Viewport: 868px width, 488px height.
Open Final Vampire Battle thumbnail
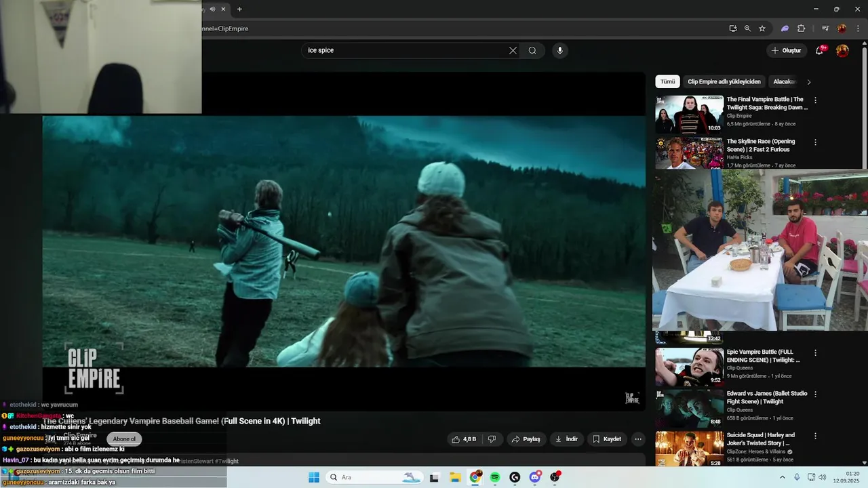[x=689, y=114]
